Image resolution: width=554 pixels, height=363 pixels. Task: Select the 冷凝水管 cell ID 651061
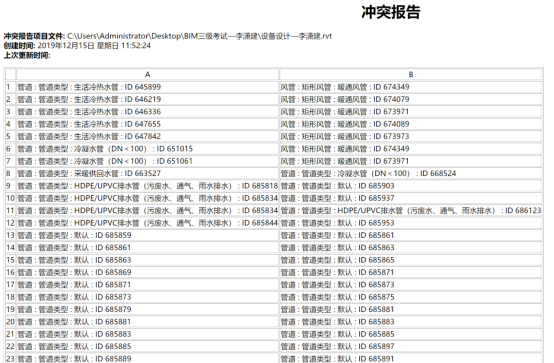(x=148, y=161)
